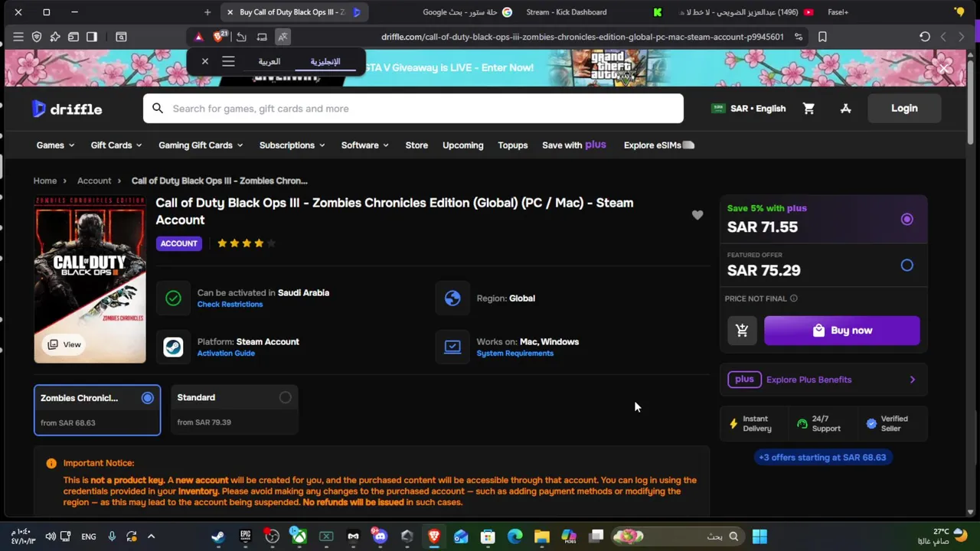The image size is (980, 551).
Task: Open Epic Games launcher from the taskbar
Action: pos(245,536)
